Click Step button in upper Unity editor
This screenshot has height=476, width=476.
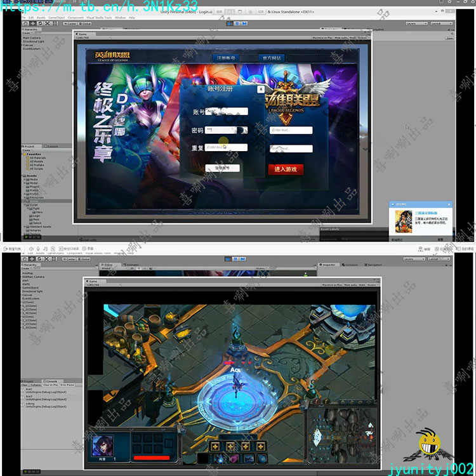(244, 23)
